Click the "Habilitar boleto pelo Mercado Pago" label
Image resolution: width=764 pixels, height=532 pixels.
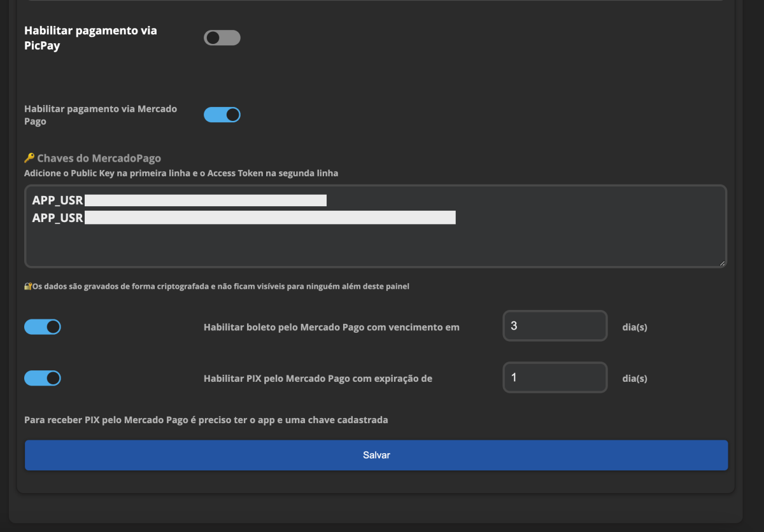tap(332, 327)
